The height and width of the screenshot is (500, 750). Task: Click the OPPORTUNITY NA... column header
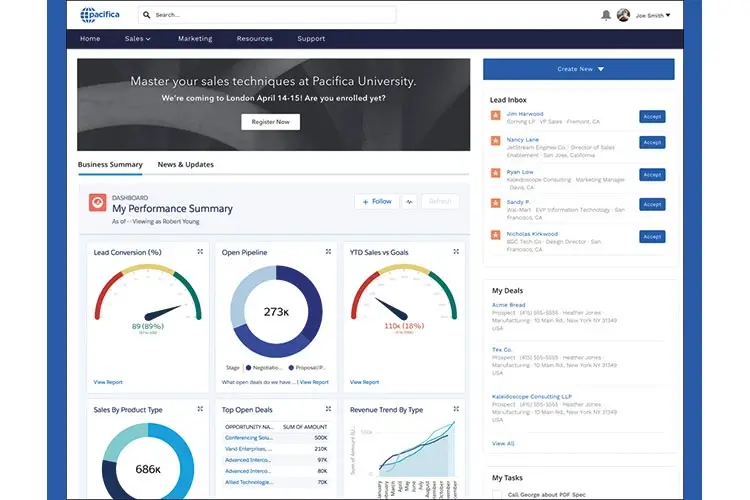click(x=249, y=427)
